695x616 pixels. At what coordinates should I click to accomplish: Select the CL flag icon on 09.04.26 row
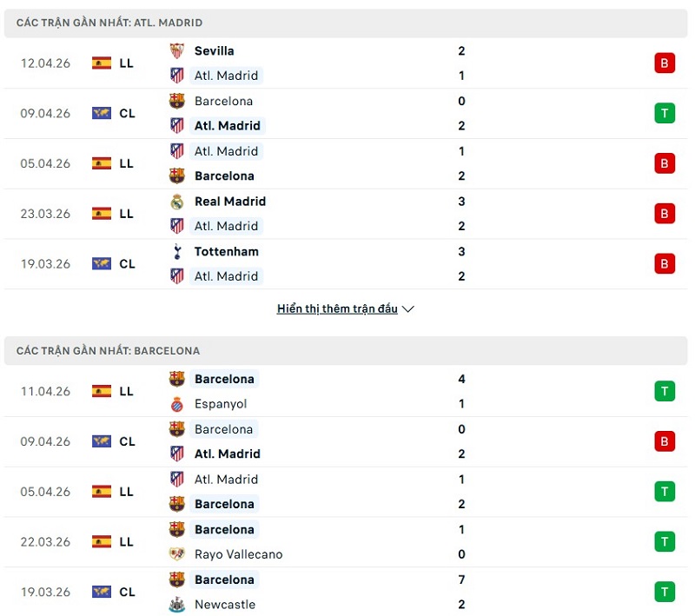point(100,113)
